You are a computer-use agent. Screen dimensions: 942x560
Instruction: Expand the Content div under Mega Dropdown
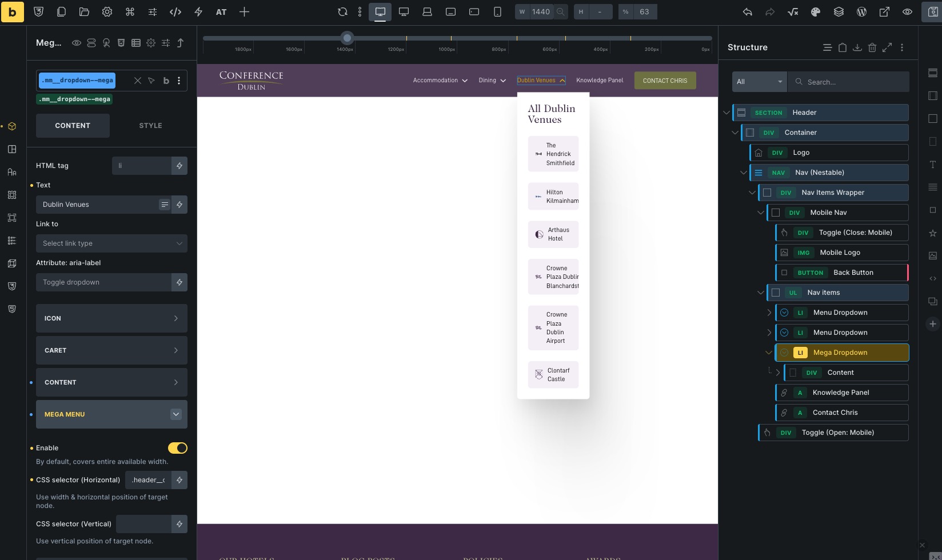777,373
